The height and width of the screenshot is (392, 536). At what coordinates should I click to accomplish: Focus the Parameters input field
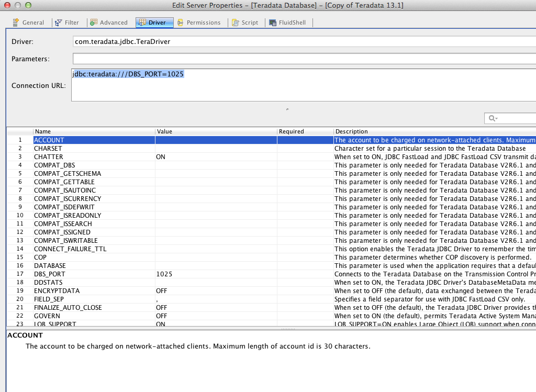tap(304, 59)
